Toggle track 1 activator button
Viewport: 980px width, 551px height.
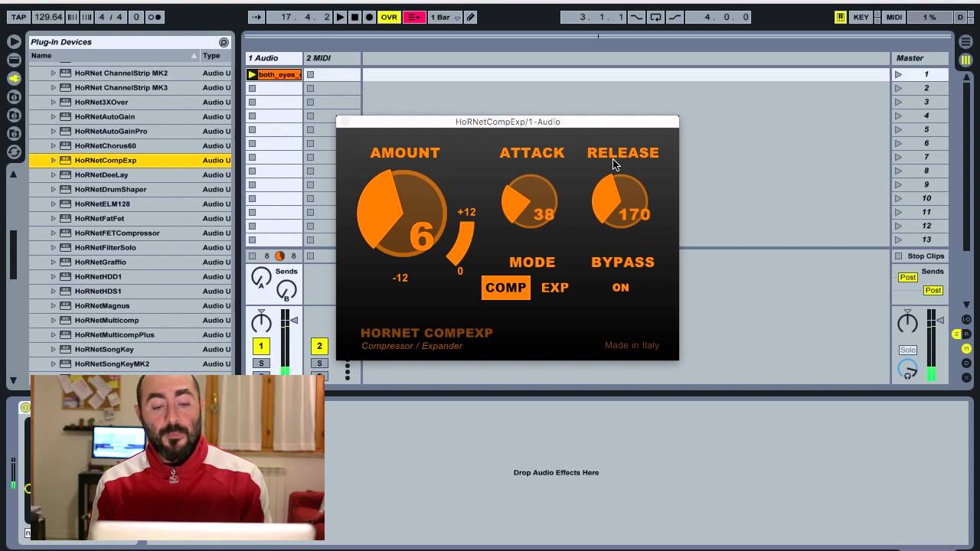click(x=261, y=347)
